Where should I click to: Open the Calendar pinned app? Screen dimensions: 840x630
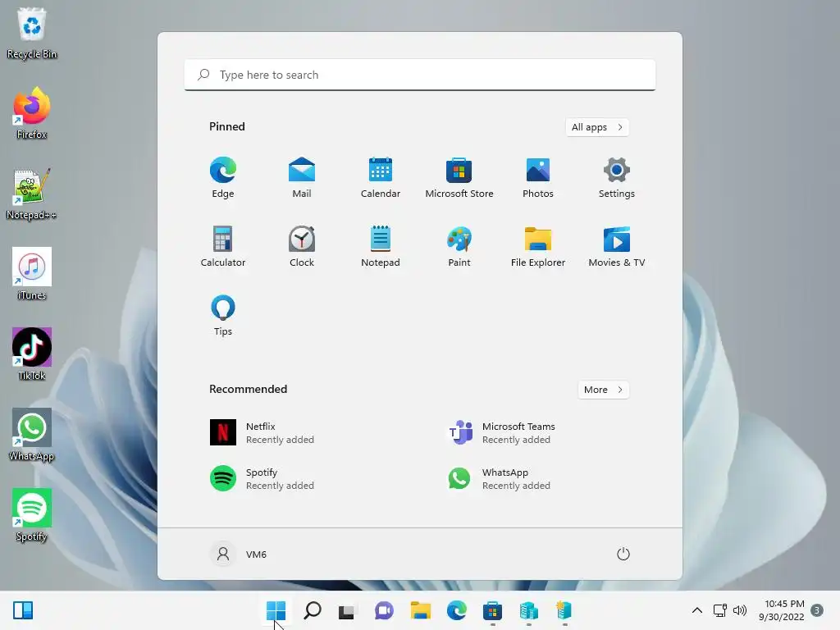381,178
